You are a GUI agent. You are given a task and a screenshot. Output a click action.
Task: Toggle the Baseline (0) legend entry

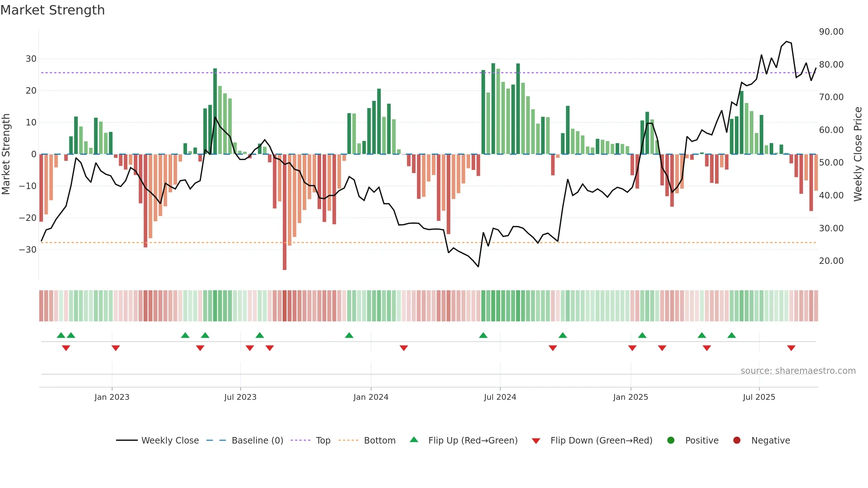coord(245,440)
